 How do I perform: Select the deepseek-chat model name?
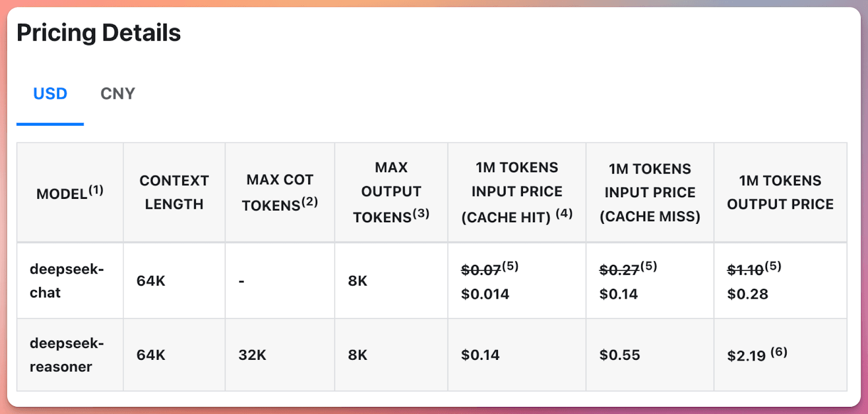(x=67, y=281)
